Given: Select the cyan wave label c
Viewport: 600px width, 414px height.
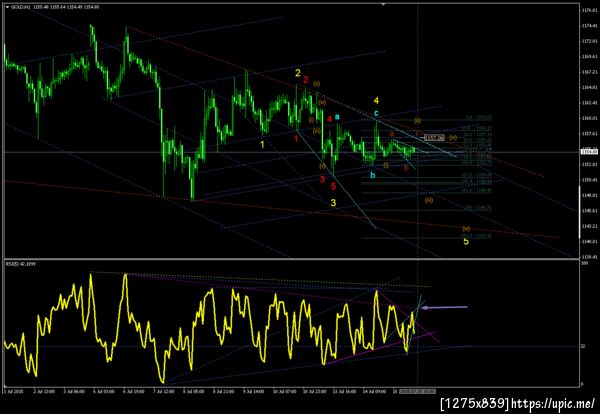Looking at the screenshot, I should [x=377, y=113].
